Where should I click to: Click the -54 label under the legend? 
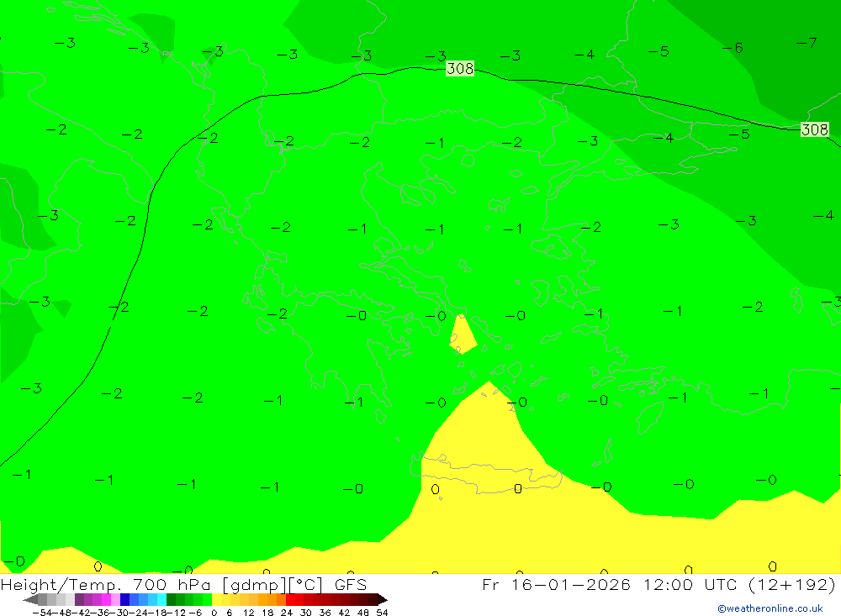click(x=42, y=613)
